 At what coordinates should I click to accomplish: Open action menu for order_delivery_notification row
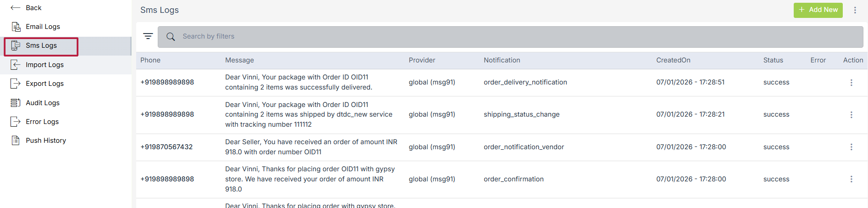pyautogui.click(x=851, y=83)
